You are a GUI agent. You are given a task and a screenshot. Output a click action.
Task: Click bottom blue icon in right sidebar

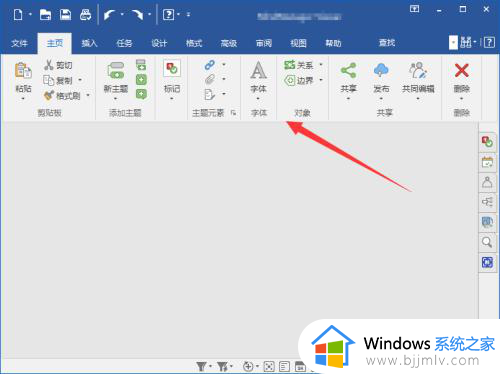click(x=487, y=262)
